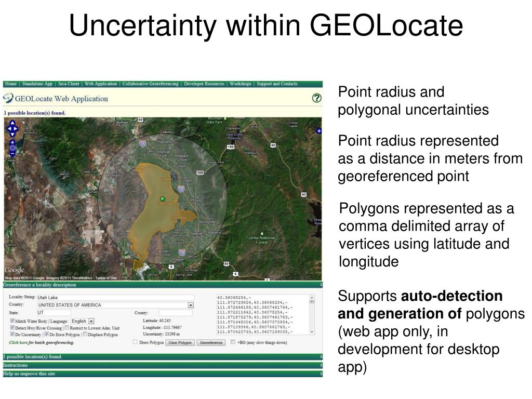Select the green georeferenced point marker
The height and width of the screenshot is (399, 532).
pos(163,199)
